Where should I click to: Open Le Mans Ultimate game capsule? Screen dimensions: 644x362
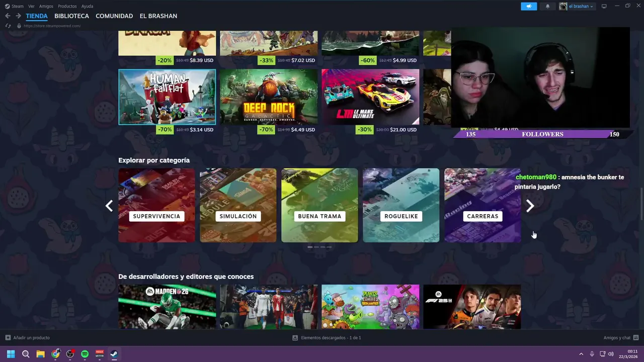370,97
